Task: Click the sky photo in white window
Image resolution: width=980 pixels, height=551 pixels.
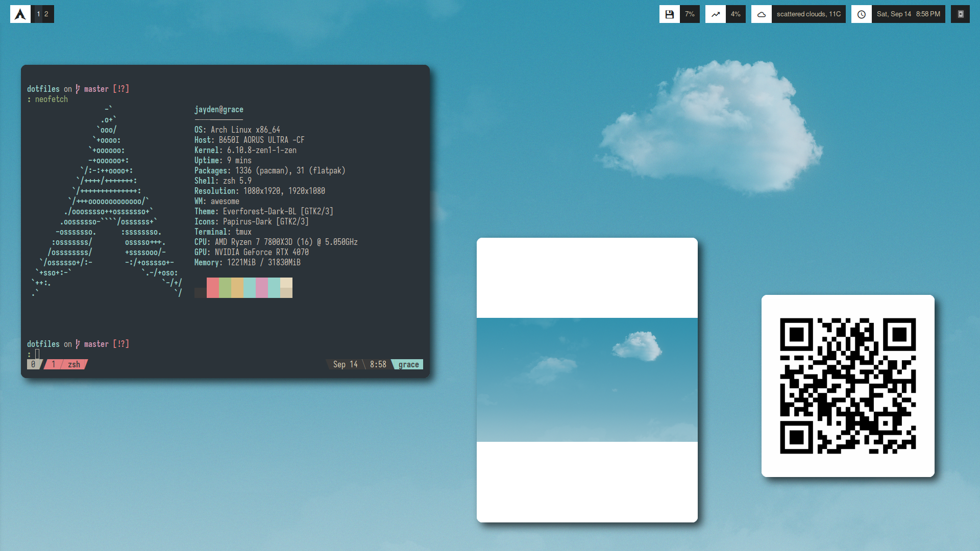Action: [587, 380]
